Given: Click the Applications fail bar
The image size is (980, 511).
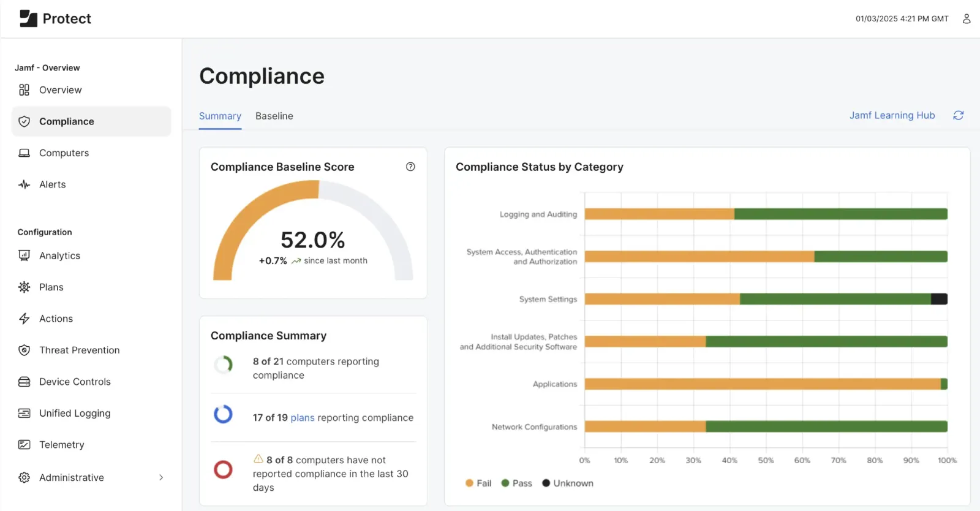Looking at the screenshot, I should [x=763, y=384].
